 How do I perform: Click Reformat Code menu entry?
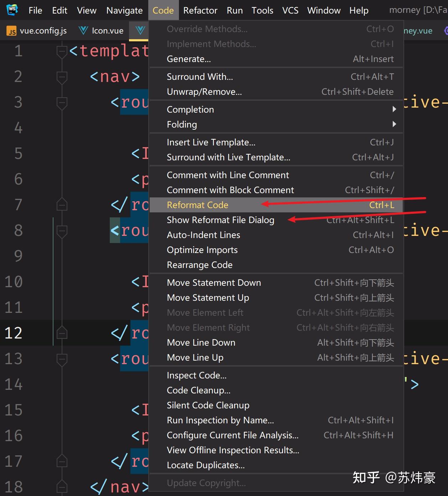click(276, 205)
